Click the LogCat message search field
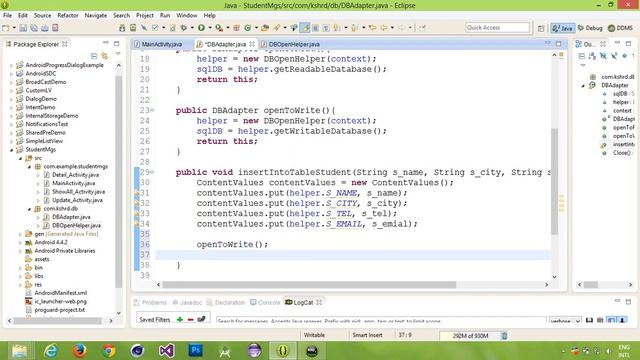The width and height of the screenshot is (640, 360). tap(381, 320)
